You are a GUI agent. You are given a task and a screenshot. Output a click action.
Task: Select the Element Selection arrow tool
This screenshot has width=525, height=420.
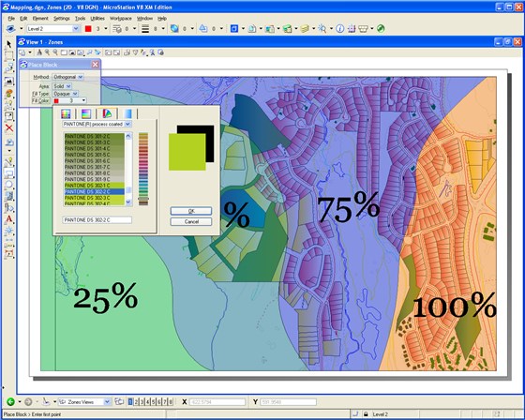tap(8, 44)
